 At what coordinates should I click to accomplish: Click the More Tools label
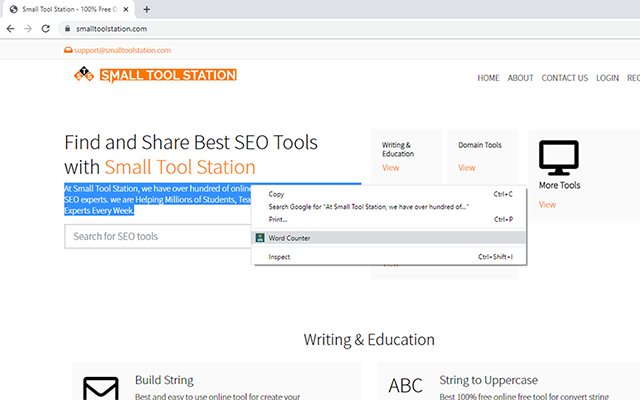[559, 185]
